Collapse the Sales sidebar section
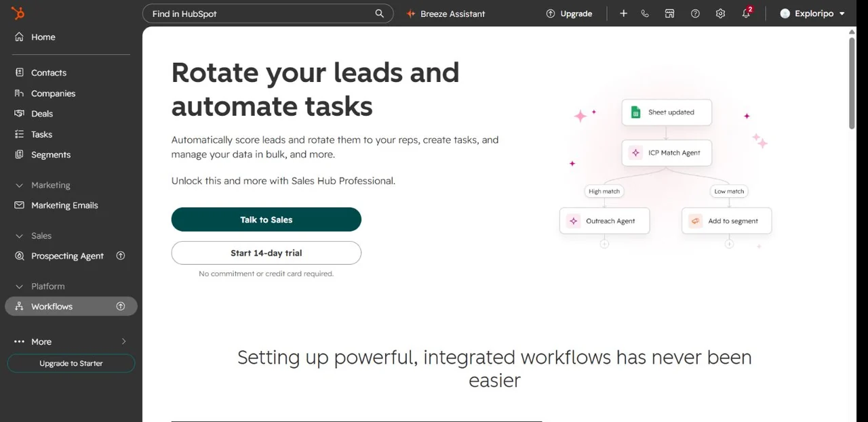The image size is (868, 422). tap(19, 236)
